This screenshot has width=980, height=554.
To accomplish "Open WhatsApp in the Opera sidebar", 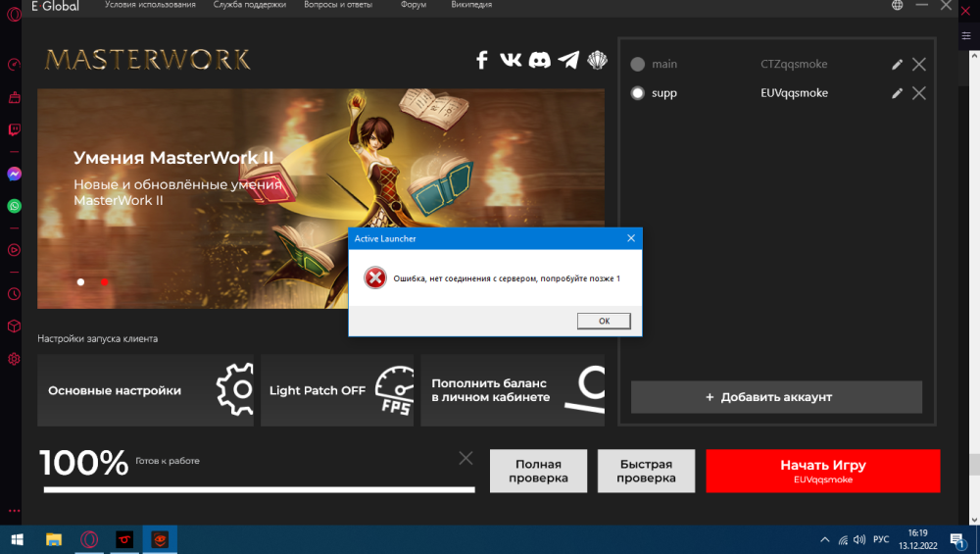I will [15, 206].
